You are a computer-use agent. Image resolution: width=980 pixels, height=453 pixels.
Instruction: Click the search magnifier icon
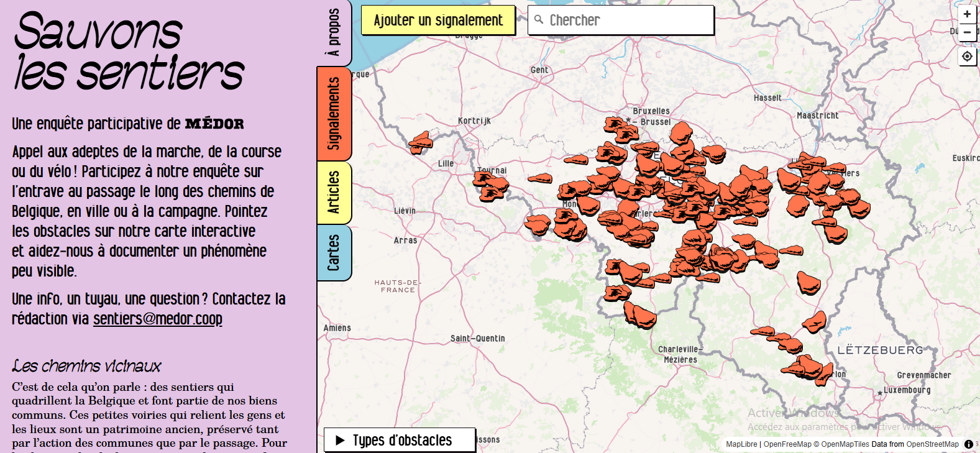(539, 20)
